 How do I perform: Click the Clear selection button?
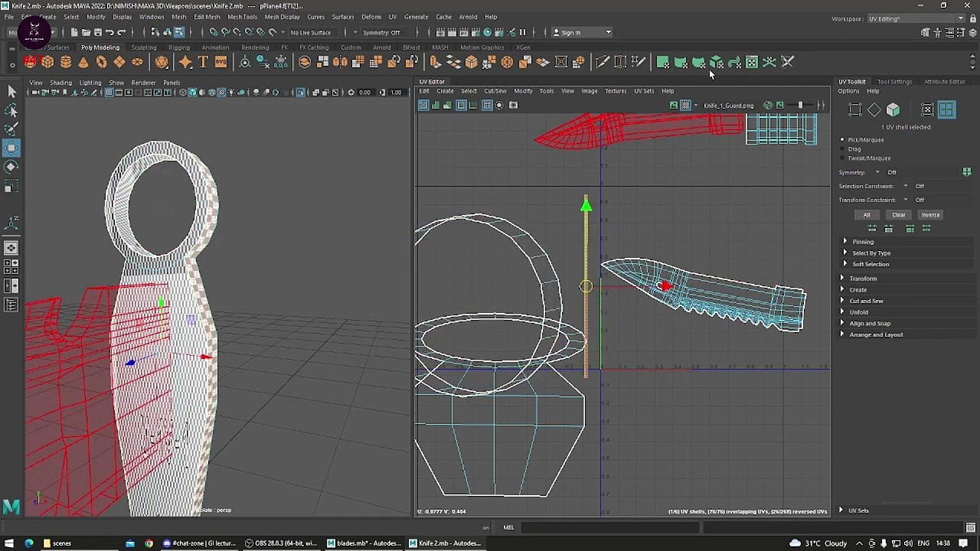pyautogui.click(x=899, y=215)
